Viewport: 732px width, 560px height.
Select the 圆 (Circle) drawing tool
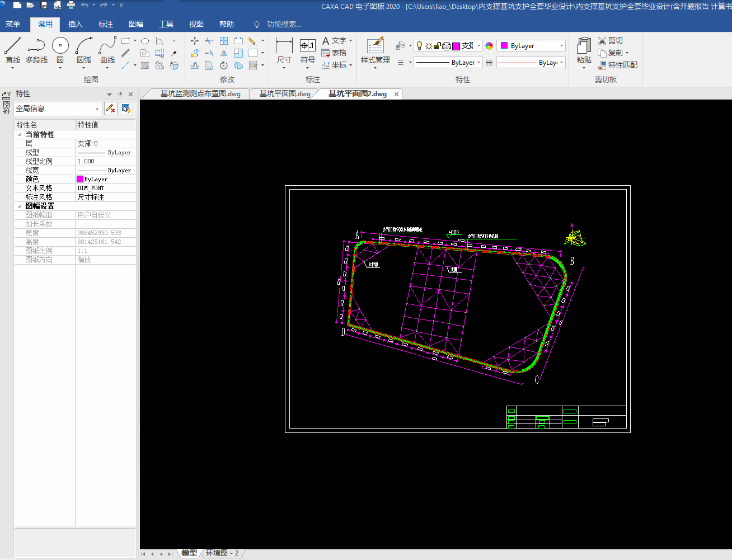click(60, 50)
